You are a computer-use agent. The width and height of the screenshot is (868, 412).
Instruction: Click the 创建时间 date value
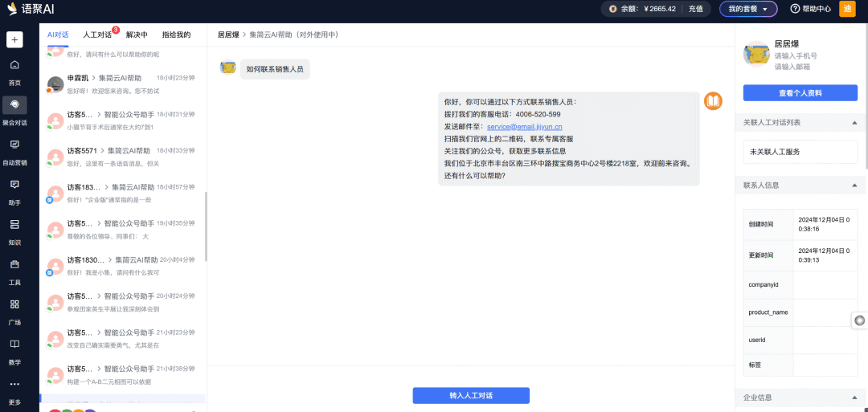(x=824, y=224)
